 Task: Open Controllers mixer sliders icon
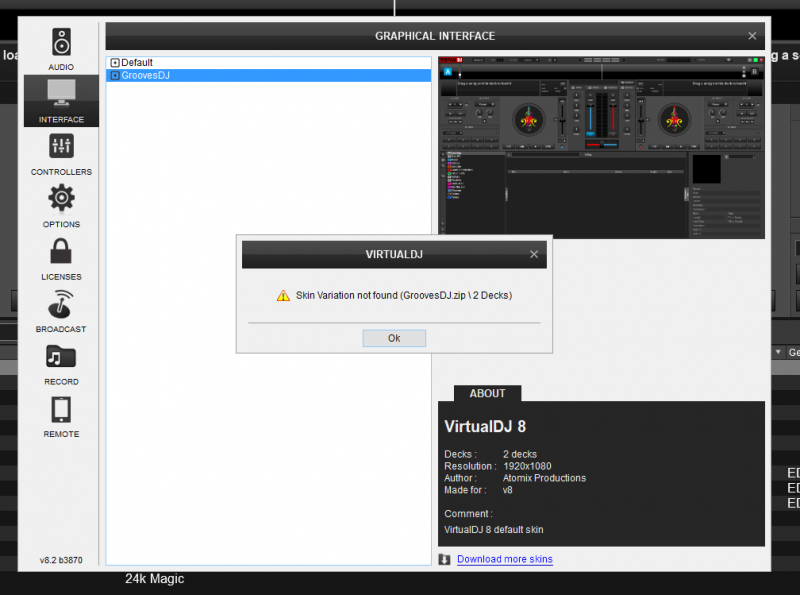(61, 146)
